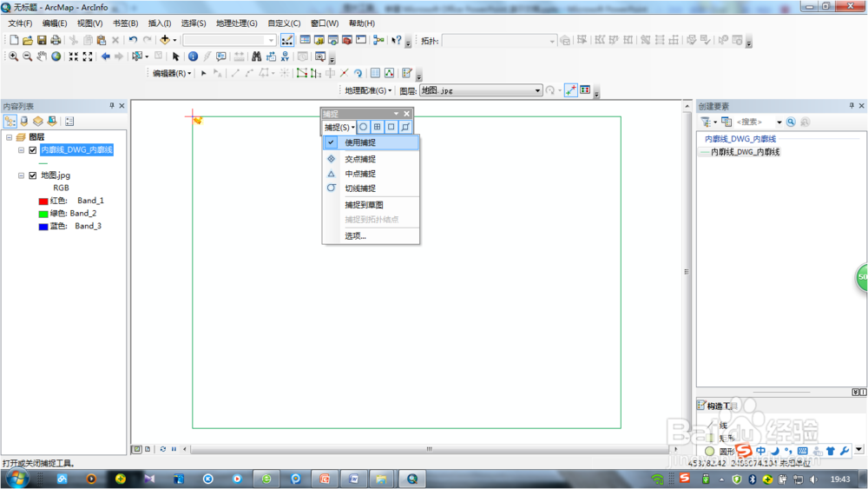Screen dimensions: 868x489
Task: Open the ArcToolbox red toolbox icon
Action: (347, 40)
